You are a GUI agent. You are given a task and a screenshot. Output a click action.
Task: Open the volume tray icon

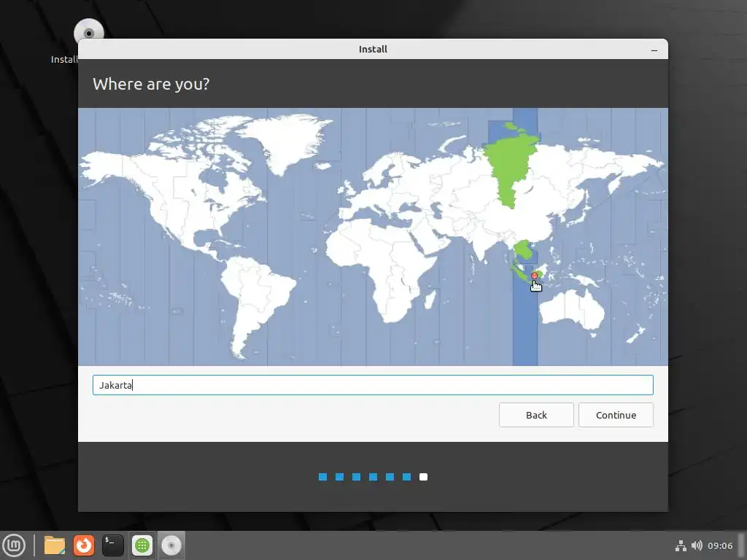tap(697, 545)
